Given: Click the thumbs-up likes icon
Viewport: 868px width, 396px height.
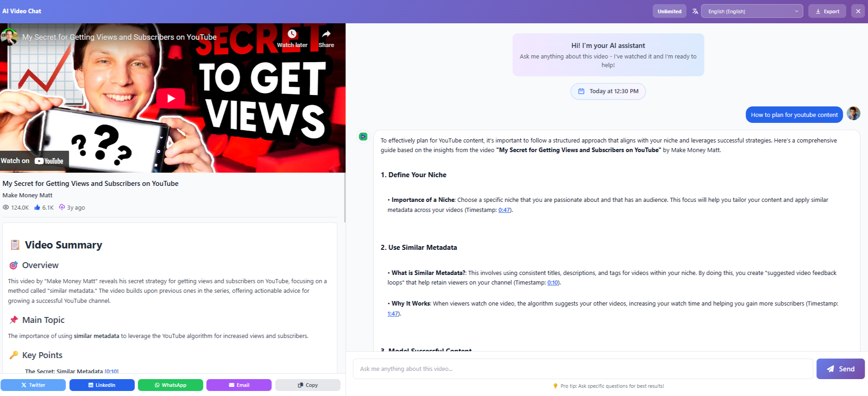Looking at the screenshot, I should (37, 207).
